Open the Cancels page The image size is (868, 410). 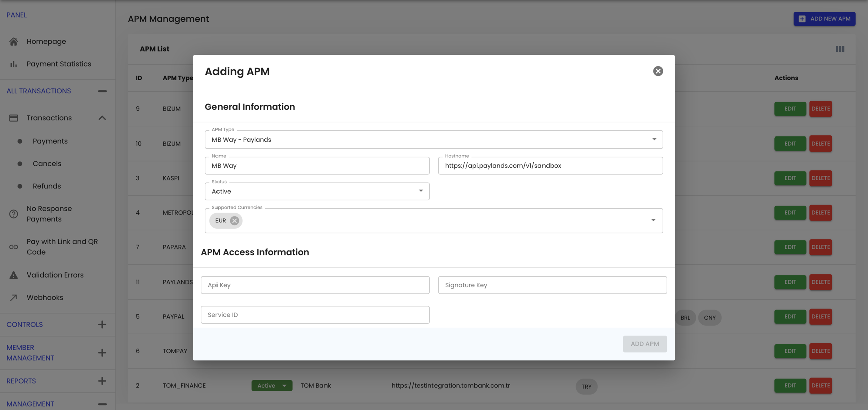47,164
